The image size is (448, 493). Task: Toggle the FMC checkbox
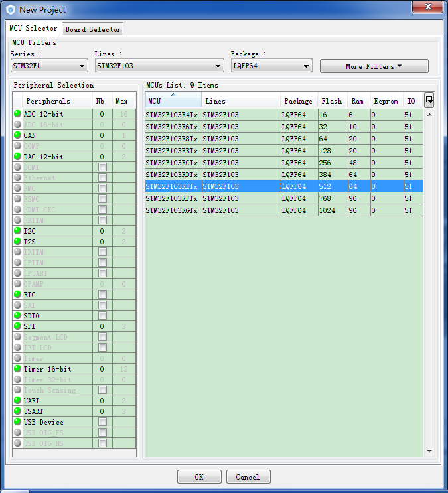tap(102, 188)
